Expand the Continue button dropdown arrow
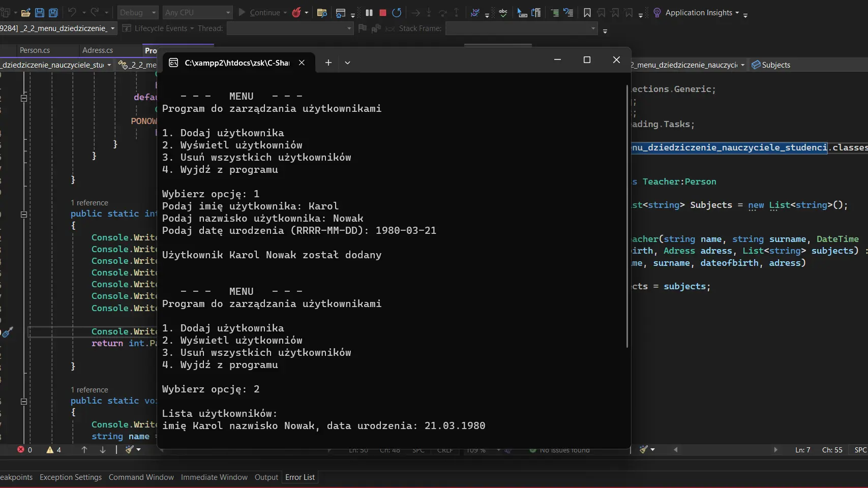Viewport: 868px width, 488px height. (285, 13)
